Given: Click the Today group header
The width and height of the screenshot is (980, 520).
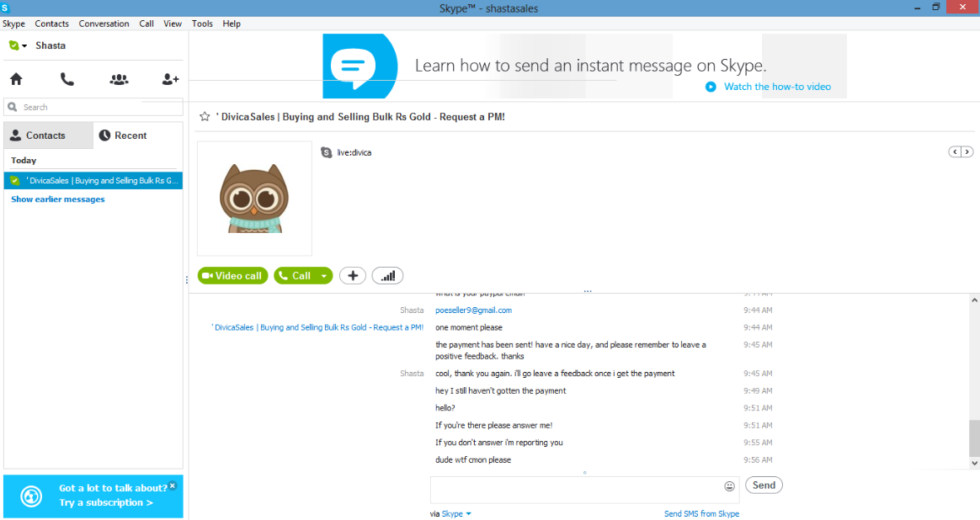Looking at the screenshot, I should pos(24,161).
